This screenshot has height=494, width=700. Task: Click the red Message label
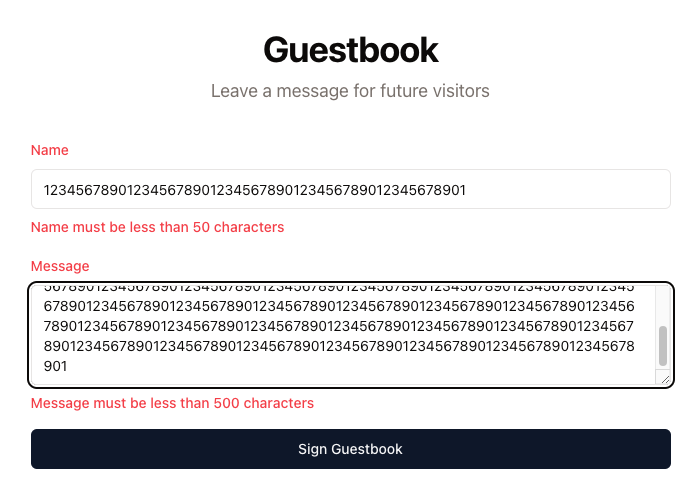coord(60,266)
